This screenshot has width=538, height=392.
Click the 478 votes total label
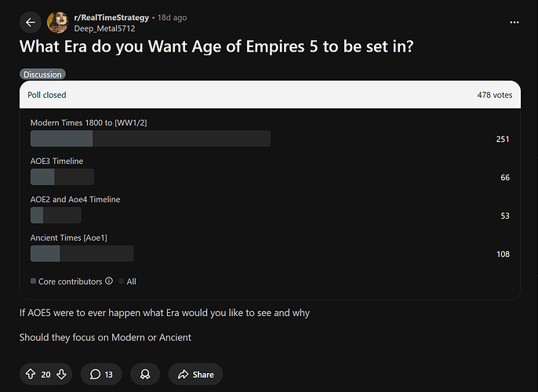[494, 95]
